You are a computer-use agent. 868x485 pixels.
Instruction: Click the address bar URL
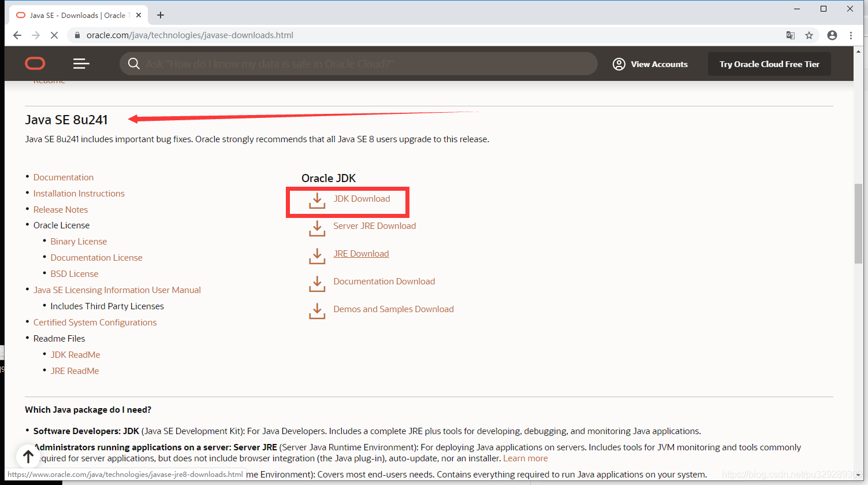190,35
